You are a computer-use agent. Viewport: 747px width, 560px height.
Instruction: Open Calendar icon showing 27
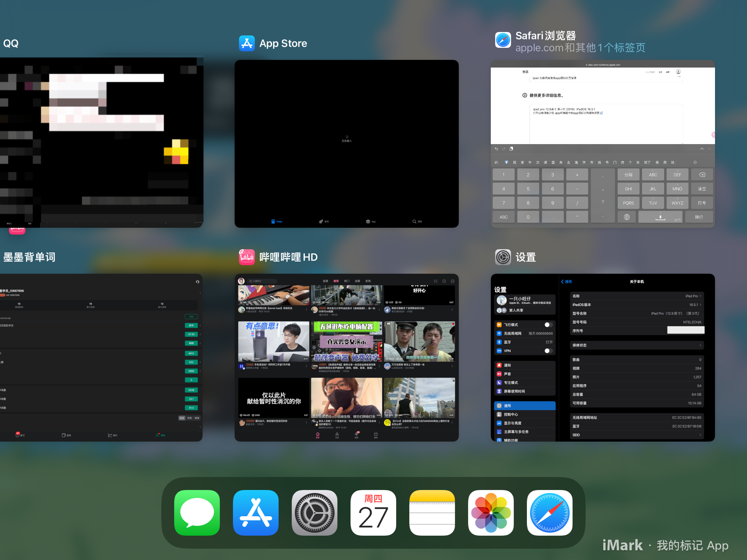pos(373,512)
